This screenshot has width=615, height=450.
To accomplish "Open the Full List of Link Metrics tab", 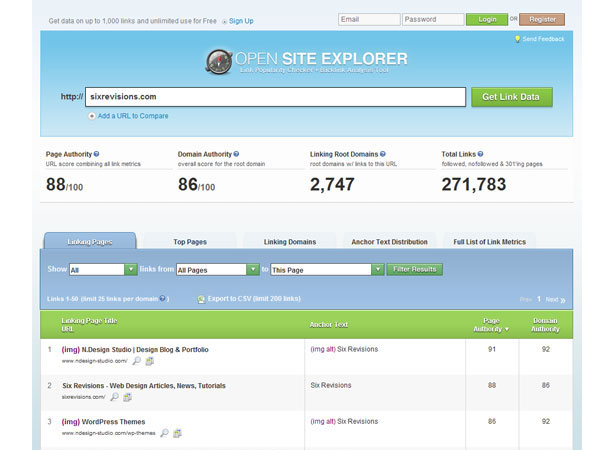I will tap(489, 242).
